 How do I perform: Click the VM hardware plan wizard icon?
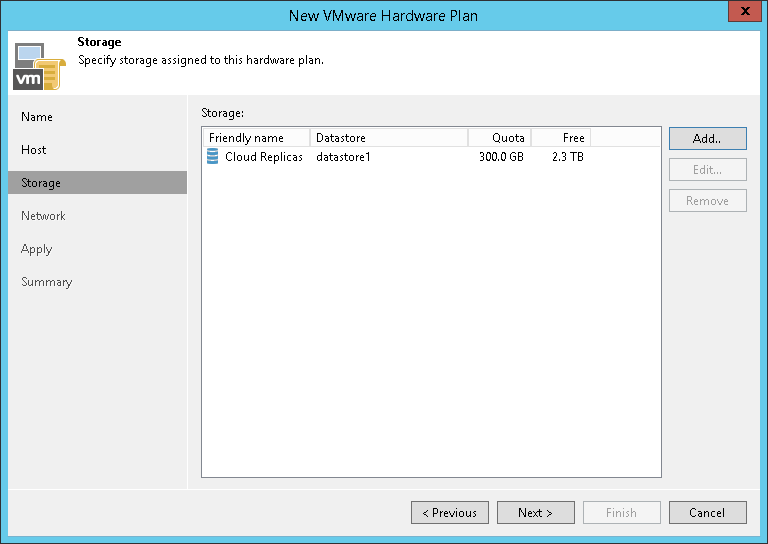(38, 66)
